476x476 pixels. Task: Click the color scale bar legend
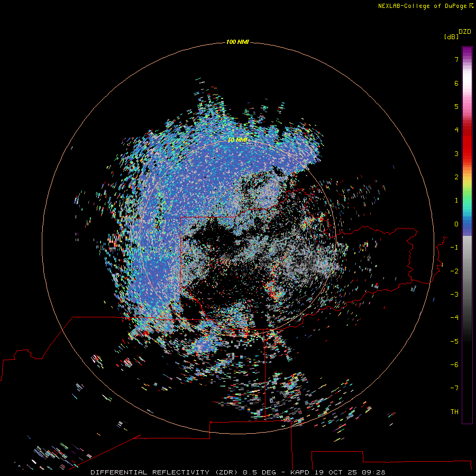[x=467, y=235]
